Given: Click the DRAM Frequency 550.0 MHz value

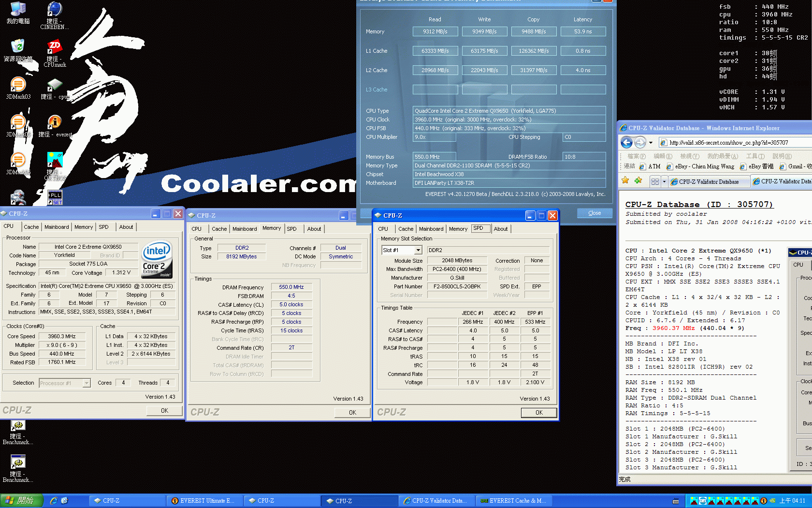Looking at the screenshot, I should tap(291, 287).
